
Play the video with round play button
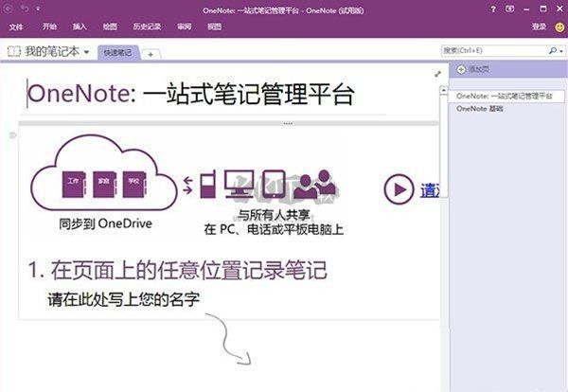(x=399, y=189)
